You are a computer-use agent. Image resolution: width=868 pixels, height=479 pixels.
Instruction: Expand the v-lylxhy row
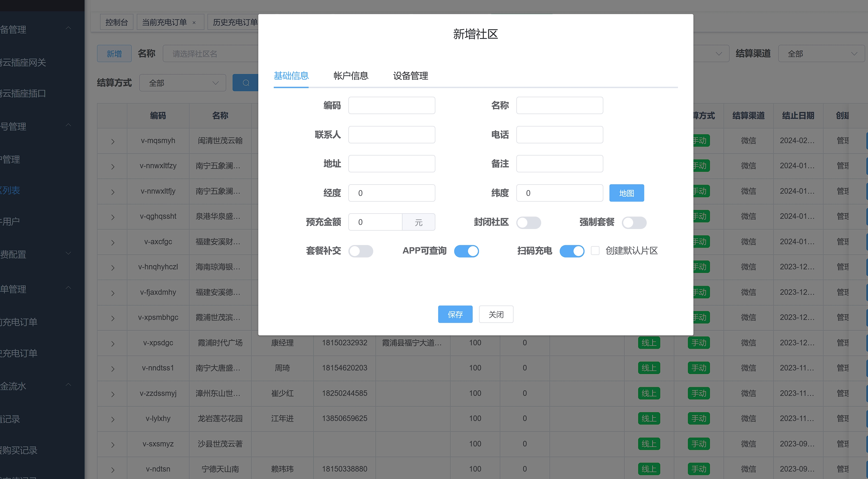112,419
